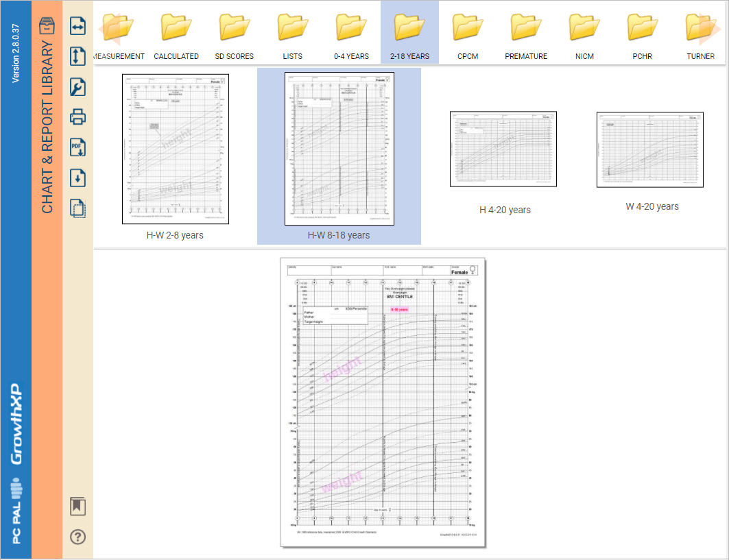Click the W 4-20 years caption

click(652, 206)
